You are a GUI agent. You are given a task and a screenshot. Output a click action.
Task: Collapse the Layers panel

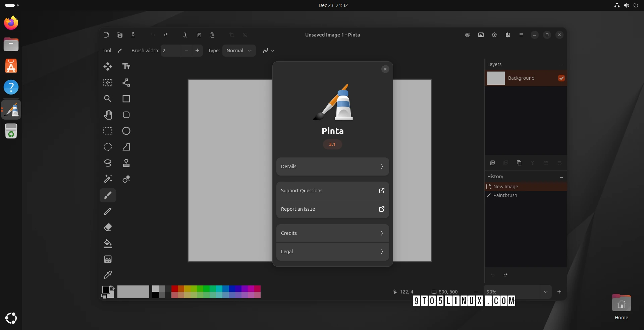point(561,65)
